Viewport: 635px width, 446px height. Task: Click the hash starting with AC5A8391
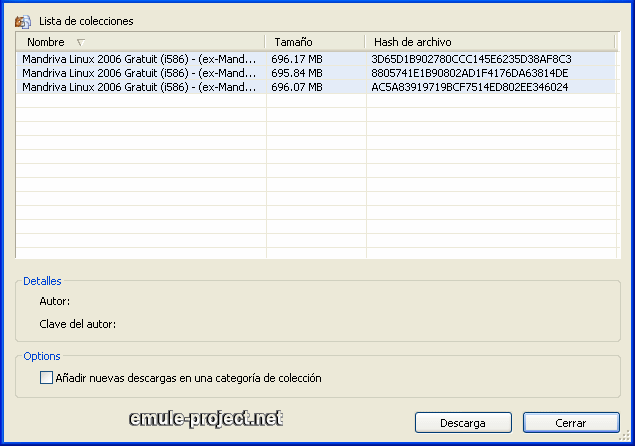tap(469, 87)
